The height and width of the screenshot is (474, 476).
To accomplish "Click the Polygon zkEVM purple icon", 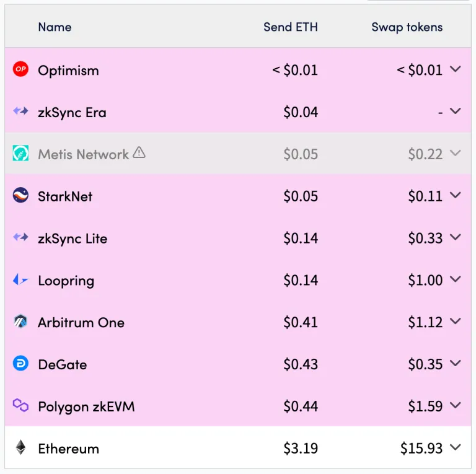I will (21, 406).
